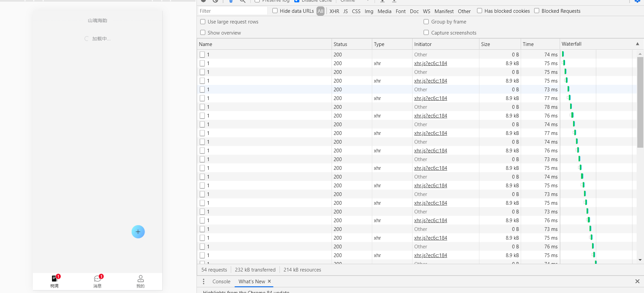644x293 pixels.
Task: Filter requests by Media
Action: tap(384, 11)
